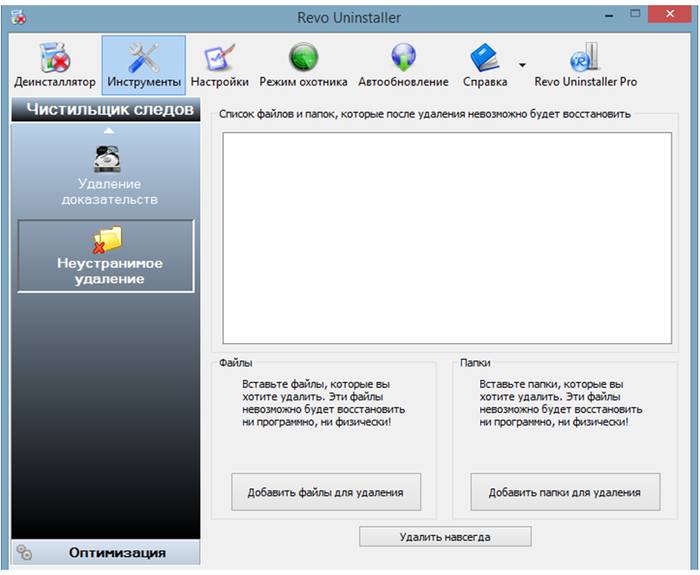Click the Revo Uninstaller Pro icon
This screenshot has width=700, height=575.
[585, 57]
